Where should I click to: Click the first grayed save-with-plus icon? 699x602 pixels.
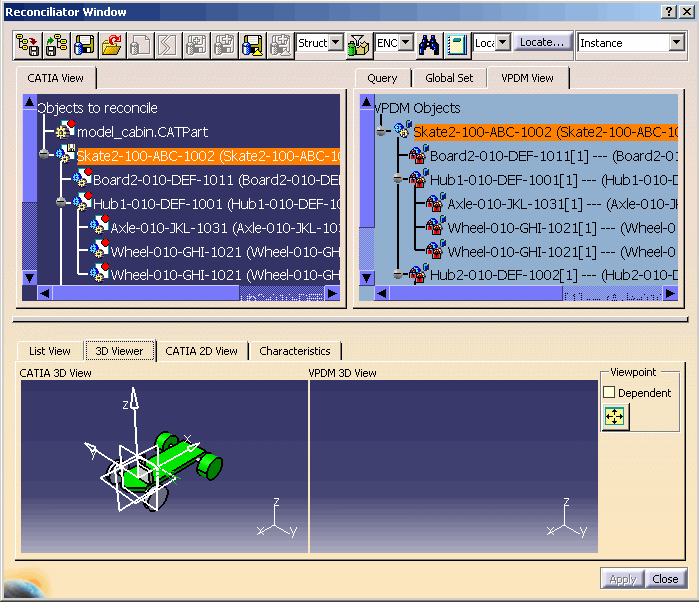[196, 45]
